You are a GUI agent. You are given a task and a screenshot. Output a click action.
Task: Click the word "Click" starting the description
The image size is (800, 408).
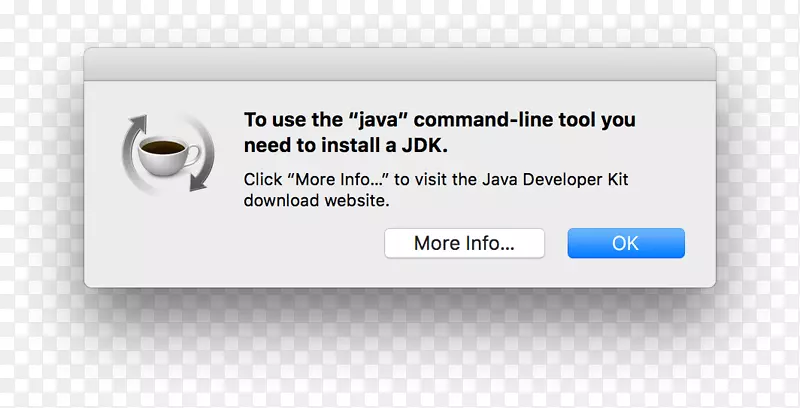coord(264,180)
